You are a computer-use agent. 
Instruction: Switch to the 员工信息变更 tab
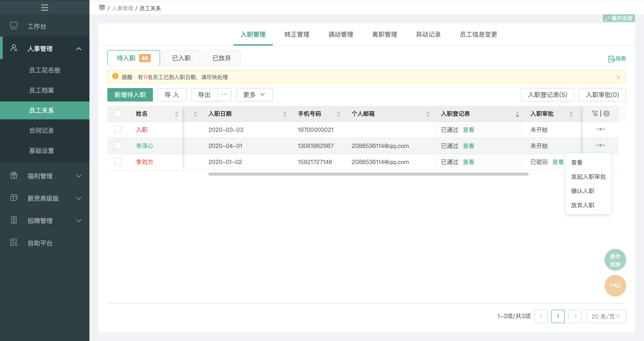pos(478,34)
